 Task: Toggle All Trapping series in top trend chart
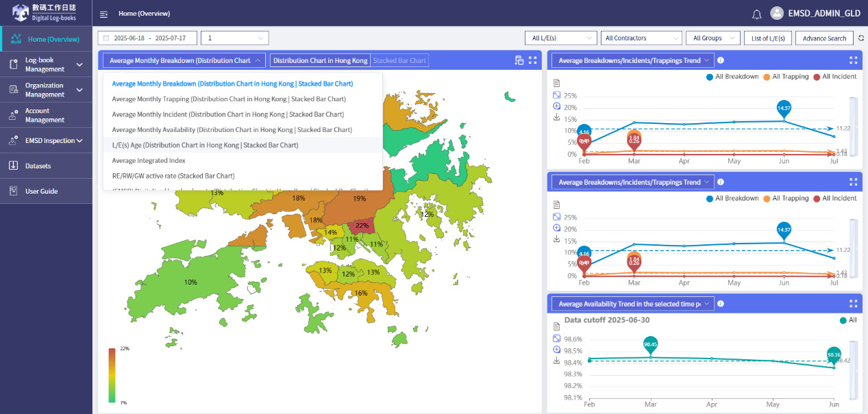(785, 77)
